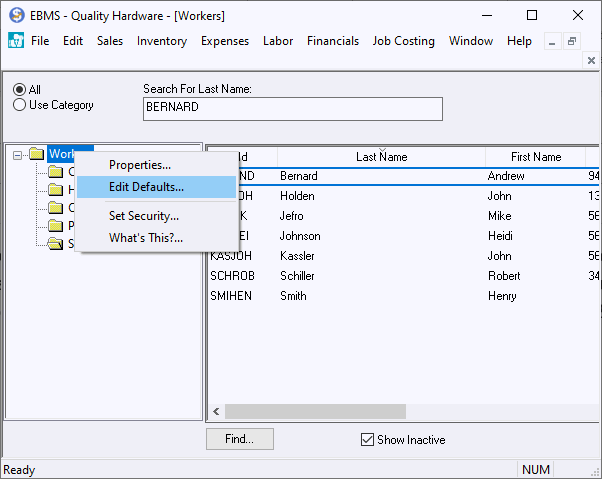Select the All radio button
The height and width of the screenshot is (479, 602).
pyautogui.click(x=20, y=90)
